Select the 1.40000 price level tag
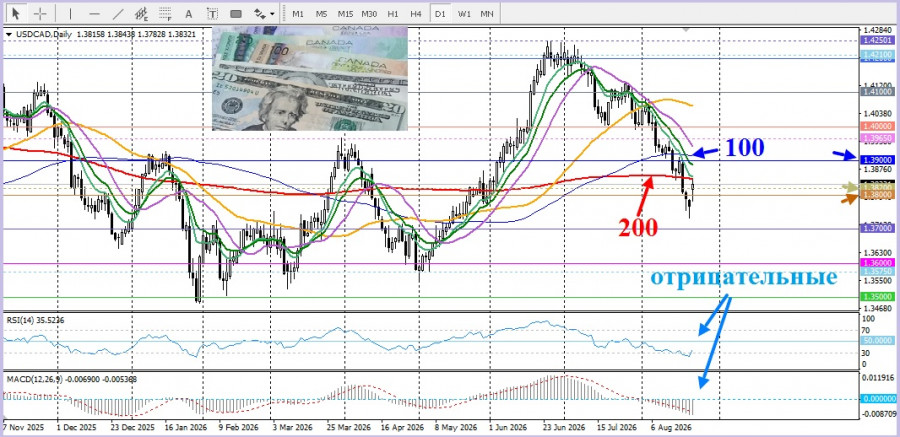 (878, 126)
